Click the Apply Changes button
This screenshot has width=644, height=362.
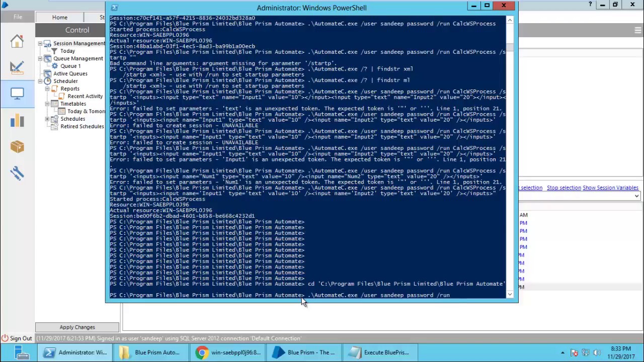[77, 327]
